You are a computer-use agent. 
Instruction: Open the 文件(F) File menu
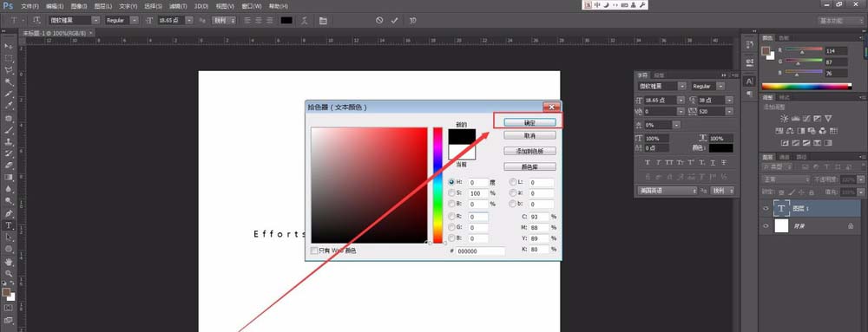pos(30,6)
